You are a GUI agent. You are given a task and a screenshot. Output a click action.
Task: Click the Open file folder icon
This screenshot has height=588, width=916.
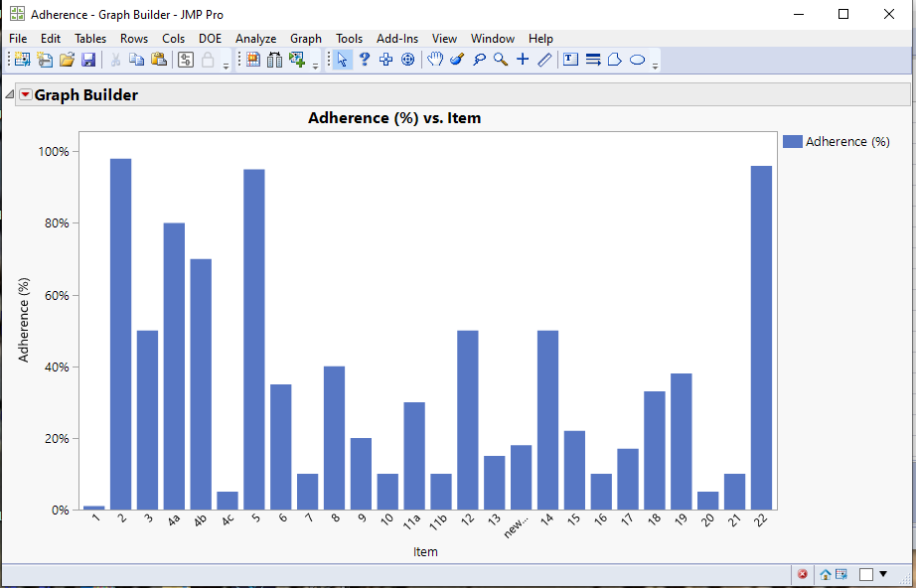(67, 60)
